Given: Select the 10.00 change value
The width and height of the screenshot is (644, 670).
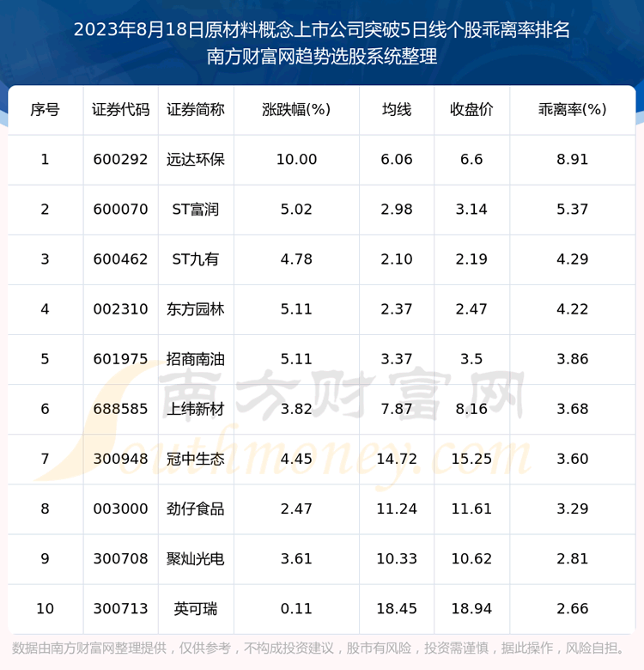Looking at the screenshot, I should 296,160.
